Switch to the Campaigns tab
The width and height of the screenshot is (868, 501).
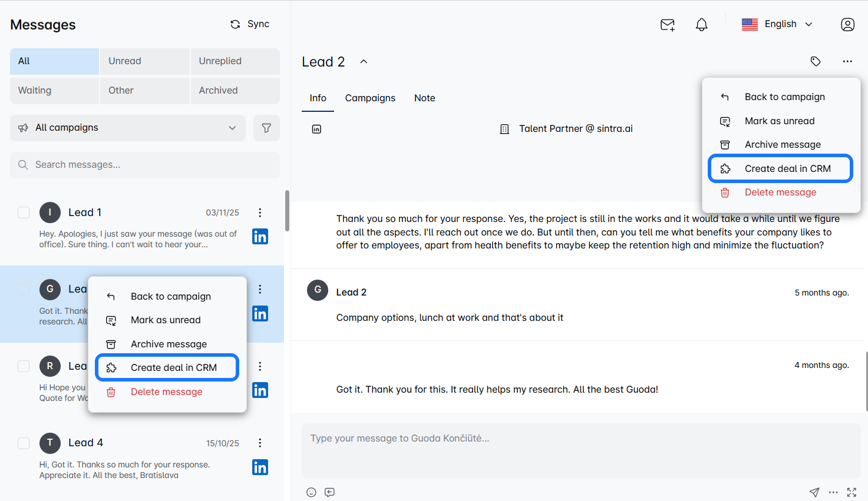click(x=370, y=98)
